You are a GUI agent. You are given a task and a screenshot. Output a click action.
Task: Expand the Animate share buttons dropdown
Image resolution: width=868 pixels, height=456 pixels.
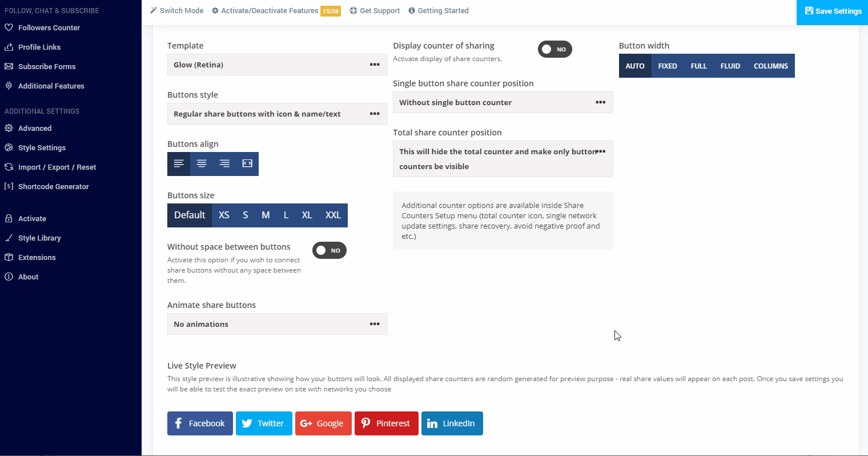tap(277, 324)
